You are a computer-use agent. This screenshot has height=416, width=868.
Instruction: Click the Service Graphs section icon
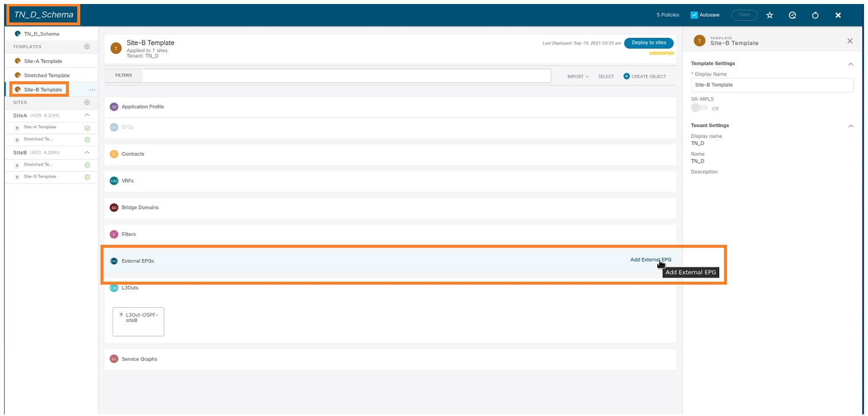coord(113,359)
